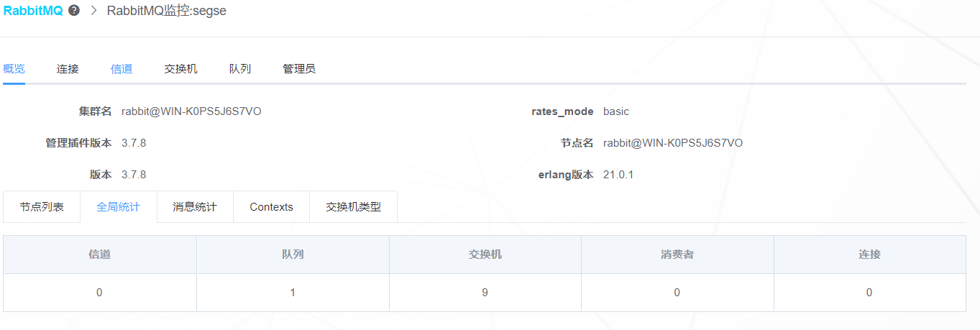Click the erlang版本 label
Screen dimensions: 980x330
(566, 175)
